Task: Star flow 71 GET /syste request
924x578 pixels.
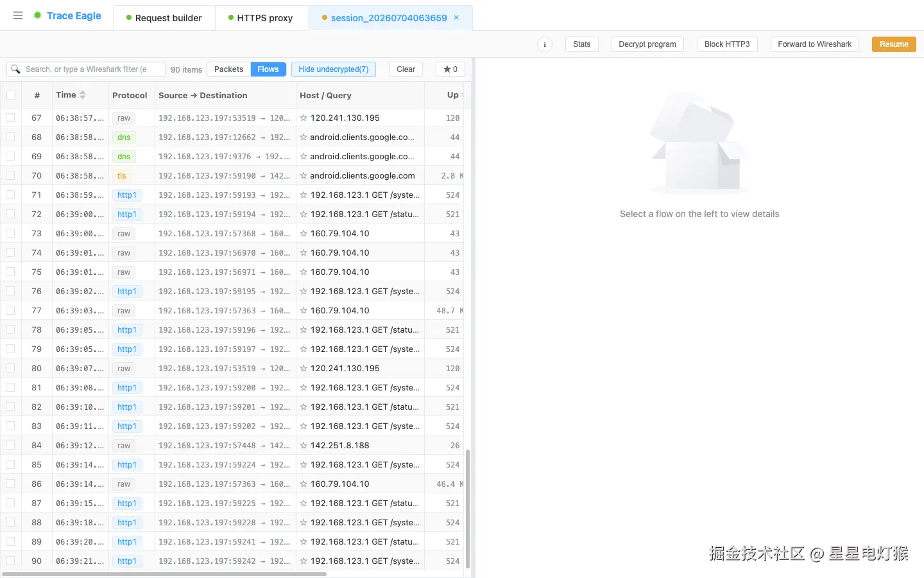Action: pos(304,195)
